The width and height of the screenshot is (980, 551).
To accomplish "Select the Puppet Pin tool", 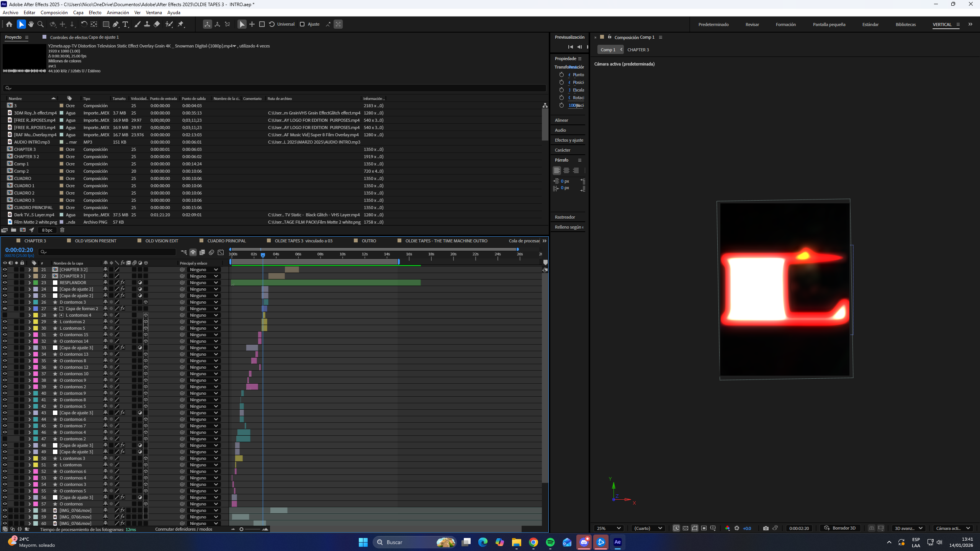I will coord(181,24).
